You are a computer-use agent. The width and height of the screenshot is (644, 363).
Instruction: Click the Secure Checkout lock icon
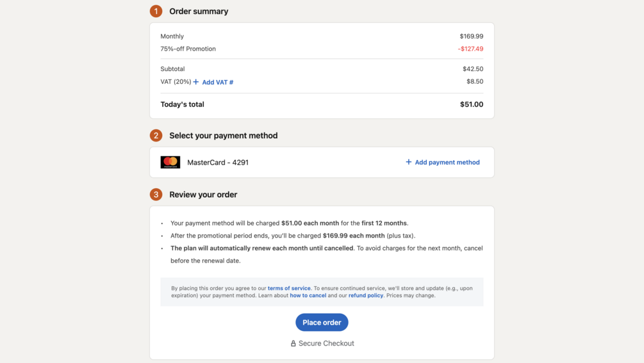(293, 343)
